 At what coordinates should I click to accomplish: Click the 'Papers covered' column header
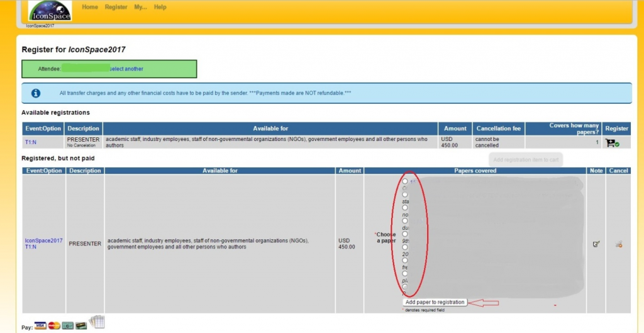[475, 171]
